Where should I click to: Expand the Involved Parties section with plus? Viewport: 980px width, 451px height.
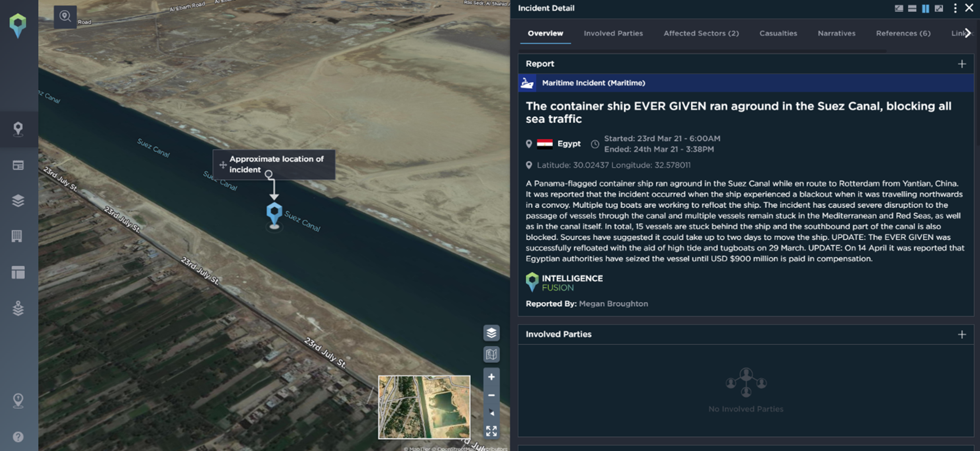[962, 334]
